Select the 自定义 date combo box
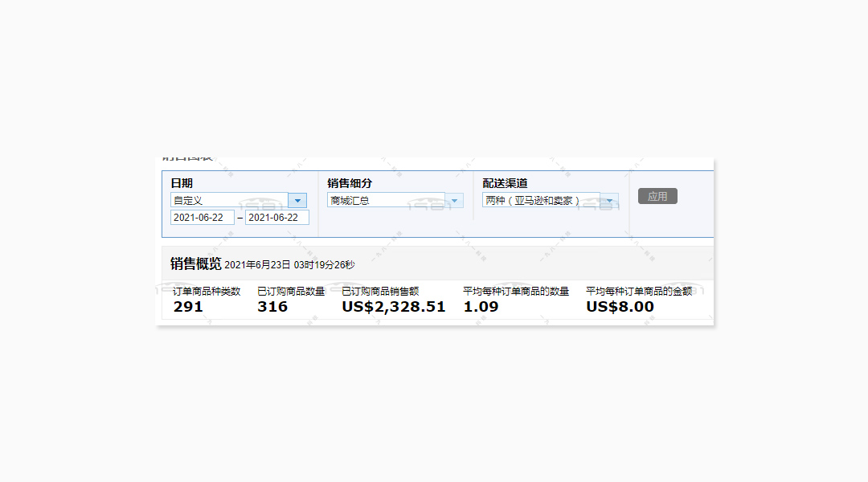The height and width of the screenshot is (482, 868). click(x=239, y=200)
